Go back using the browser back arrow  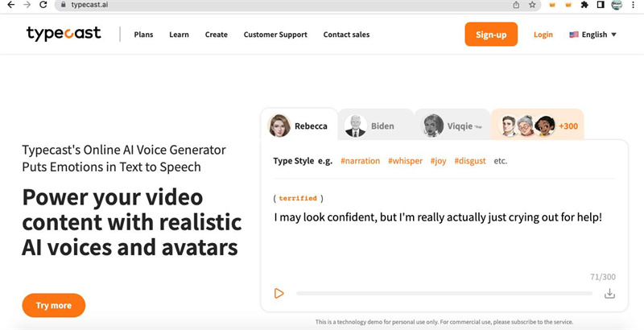9,5
